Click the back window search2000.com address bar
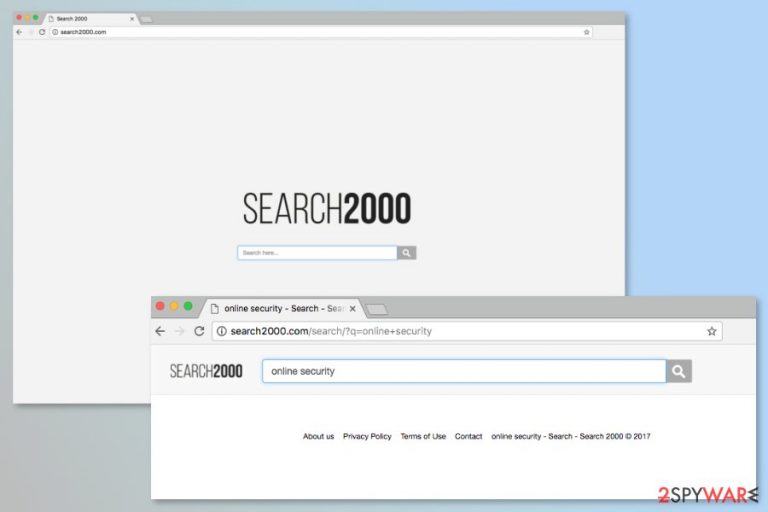 coord(321,32)
